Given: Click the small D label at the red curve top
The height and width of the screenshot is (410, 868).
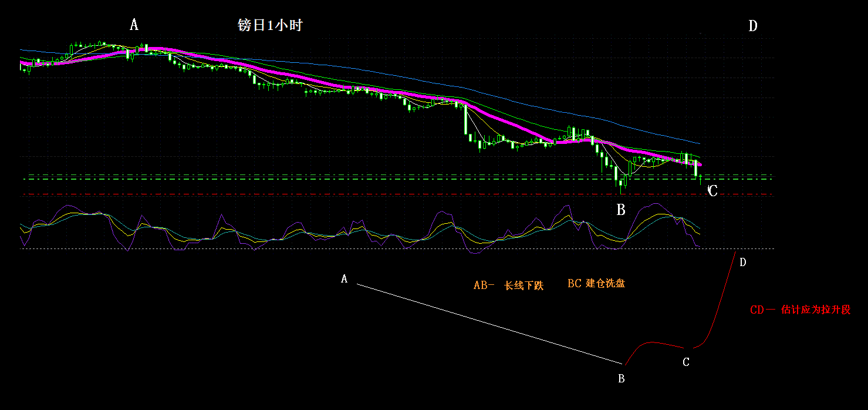Looking at the screenshot, I should pyautogui.click(x=743, y=262).
